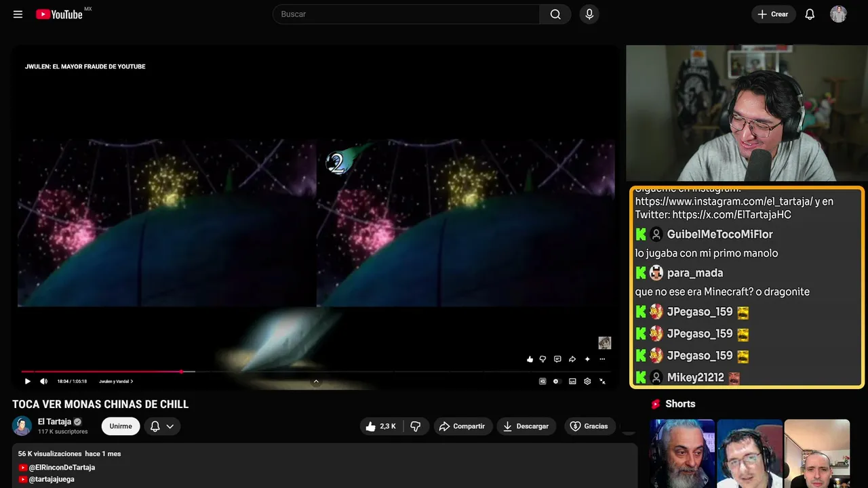Click the Shorts logo icon
The height and width of the screenshot is (488, 868).
point(656,404)
